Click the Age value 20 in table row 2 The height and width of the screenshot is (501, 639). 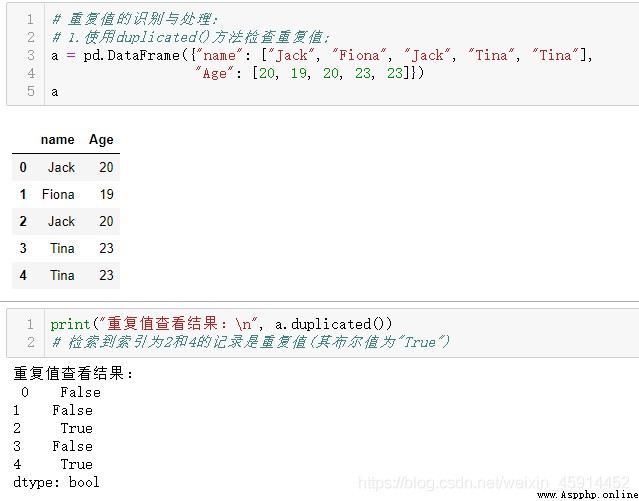(106, 221)
